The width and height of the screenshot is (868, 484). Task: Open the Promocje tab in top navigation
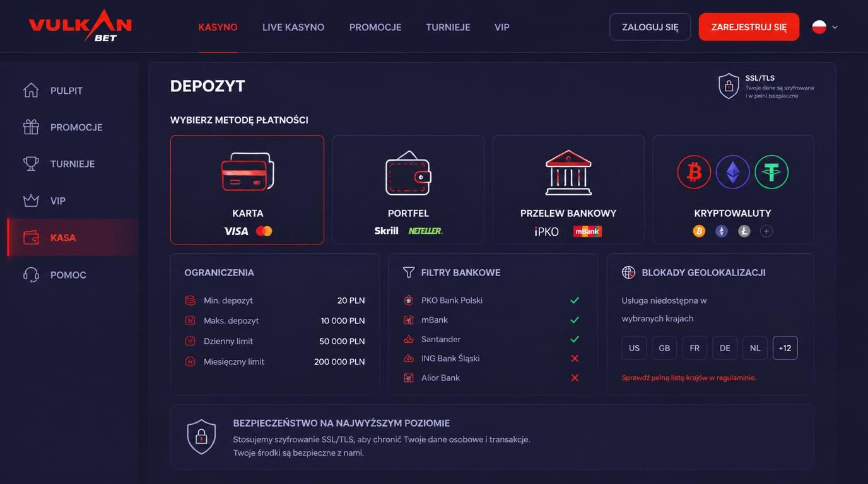[375, 27]
